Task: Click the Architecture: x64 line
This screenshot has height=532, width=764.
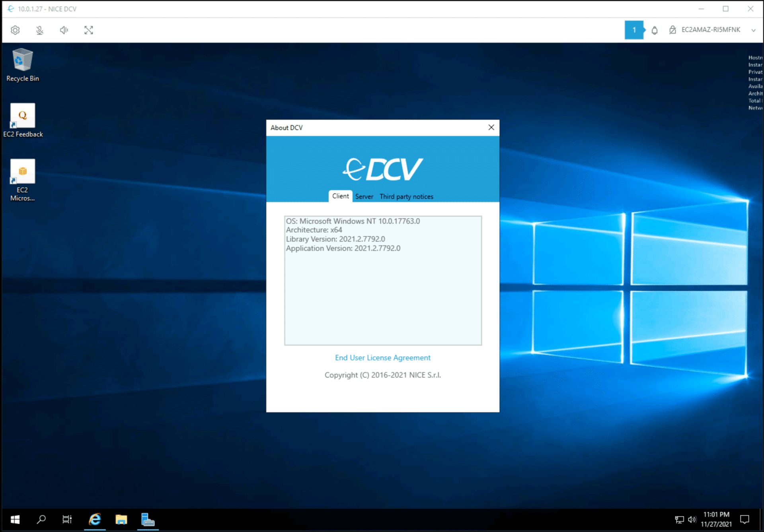Action: tap(314, 230)
